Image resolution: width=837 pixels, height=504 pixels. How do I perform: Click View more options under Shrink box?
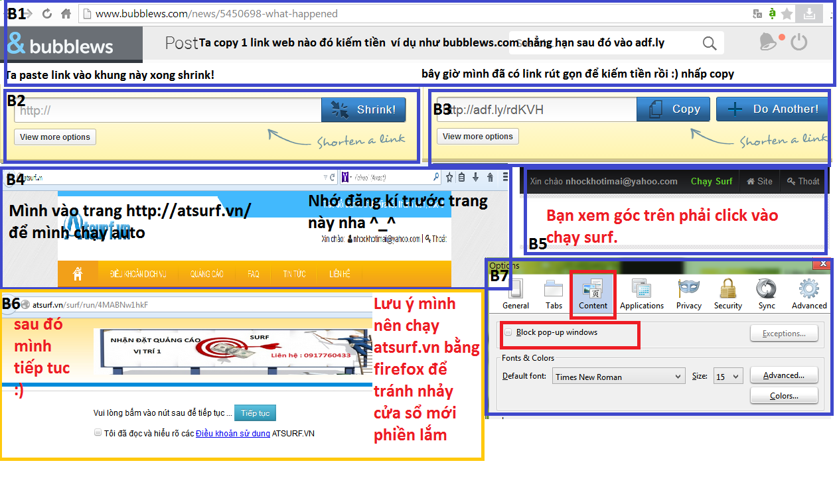55,137
